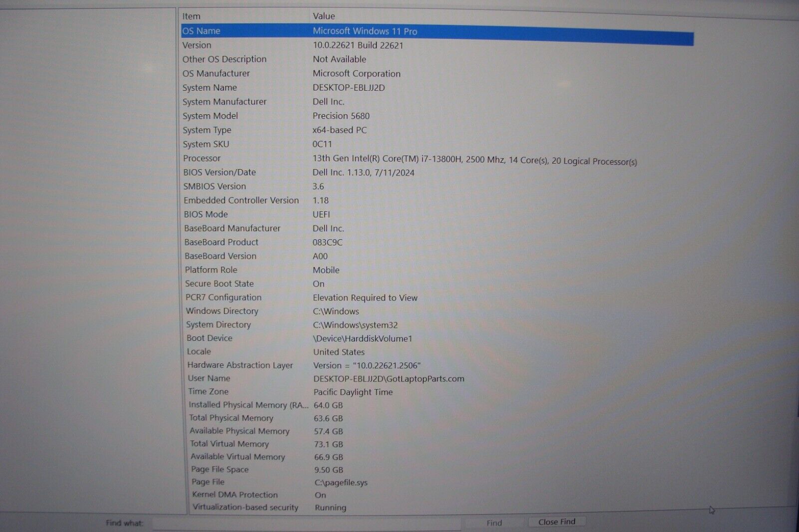Select the Page File Space row
The image size is (799, 532).
coord(437,470)
